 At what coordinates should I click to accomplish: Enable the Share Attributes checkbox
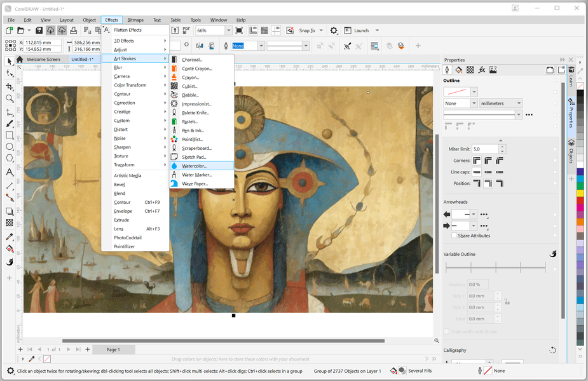454,236
